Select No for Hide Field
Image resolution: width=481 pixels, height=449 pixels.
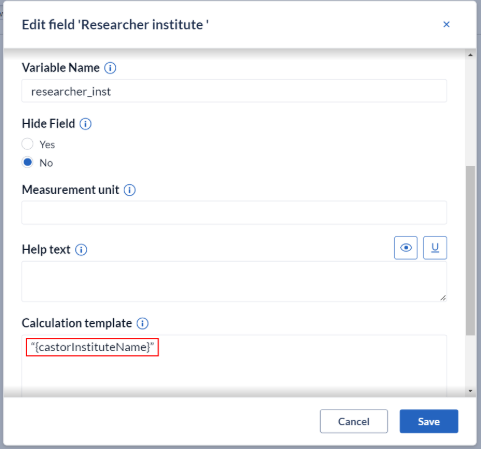tap(27, 163)
